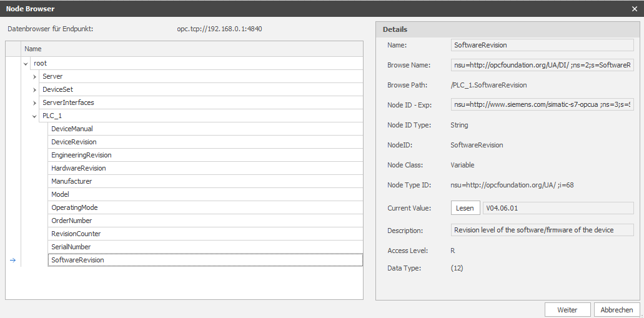Click the blue row indicator arrow

[x=12, y=260]
